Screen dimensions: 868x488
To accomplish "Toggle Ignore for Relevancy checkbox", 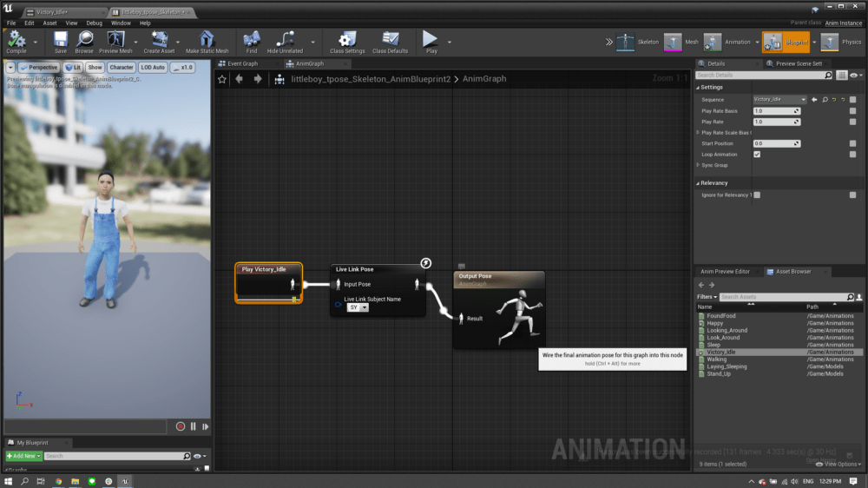I will pos(757,195).
